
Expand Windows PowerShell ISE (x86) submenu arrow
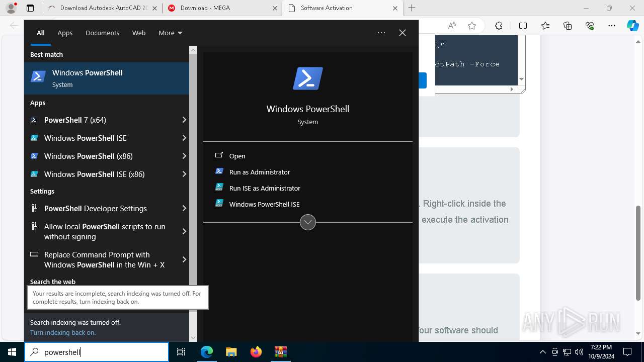pos(184,174)
